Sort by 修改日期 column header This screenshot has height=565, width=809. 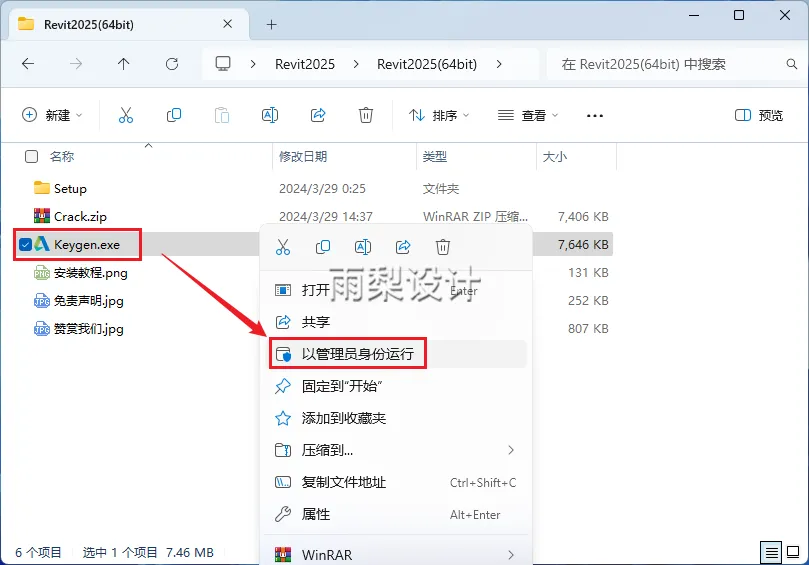coord(303,156)
